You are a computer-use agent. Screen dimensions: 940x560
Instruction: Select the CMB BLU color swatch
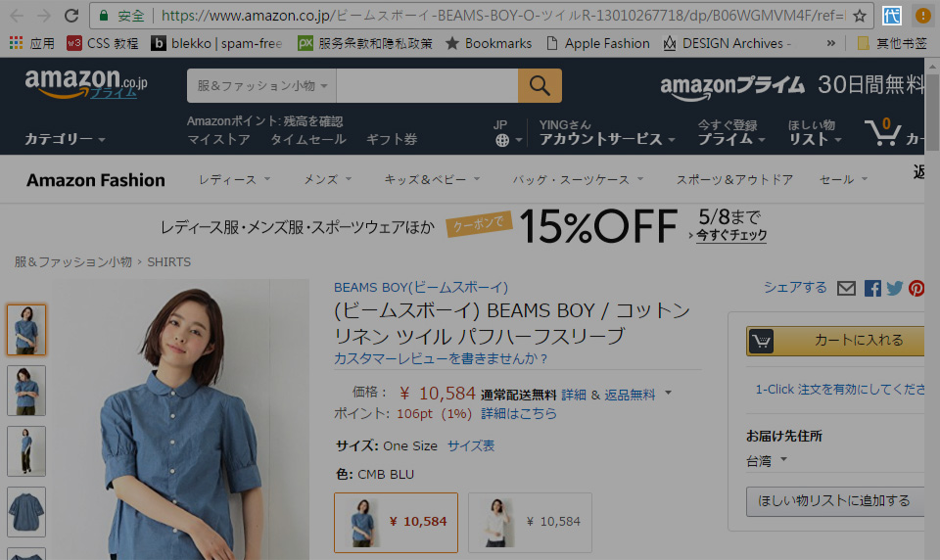click(396, 522)
